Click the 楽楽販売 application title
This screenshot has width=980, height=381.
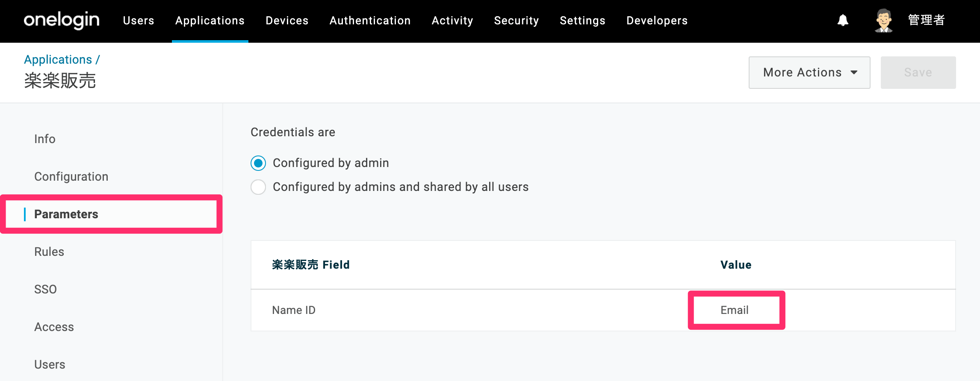pos(60,80)
